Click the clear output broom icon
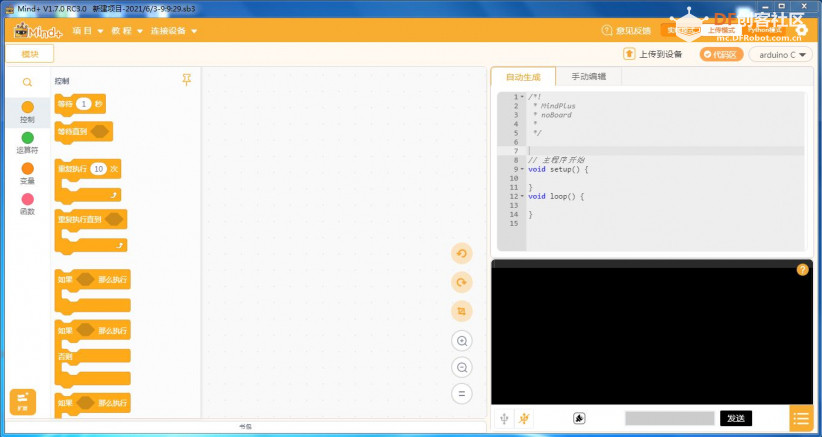The height and width of the screenshot is (437, 822). click(579, 418)
